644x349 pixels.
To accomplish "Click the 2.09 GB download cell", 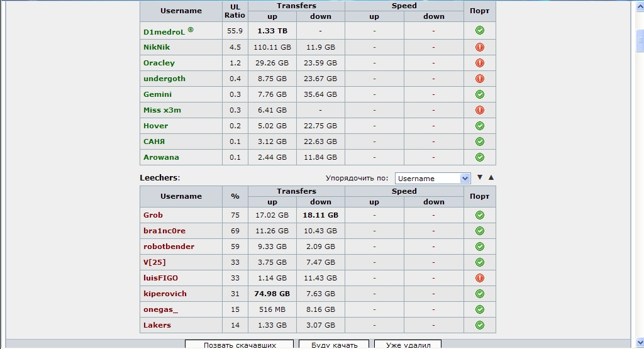I will (320, 247).
